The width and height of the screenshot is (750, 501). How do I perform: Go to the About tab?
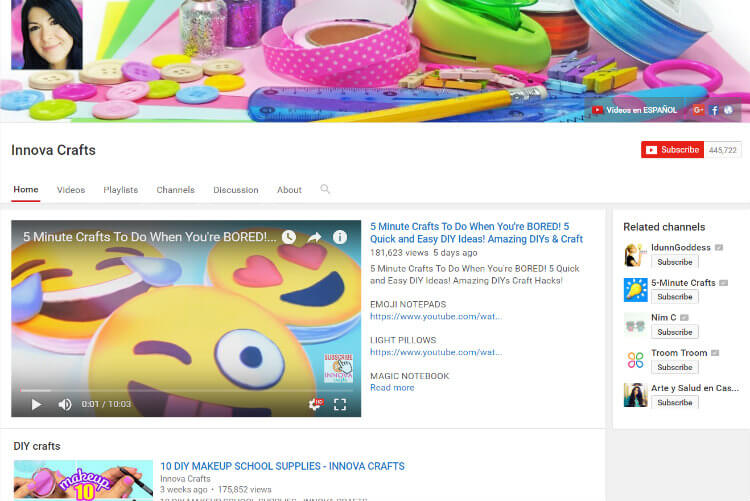[x=289, y=190]
